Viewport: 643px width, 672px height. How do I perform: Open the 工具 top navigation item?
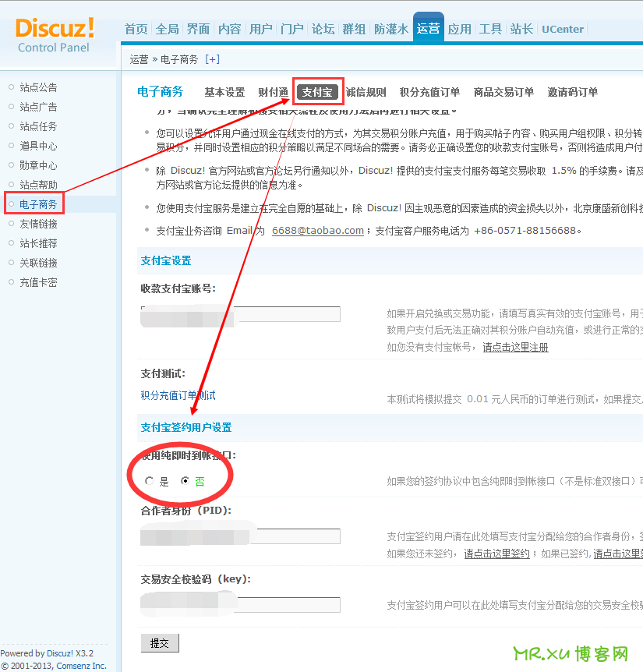click(x=490, y=29)
